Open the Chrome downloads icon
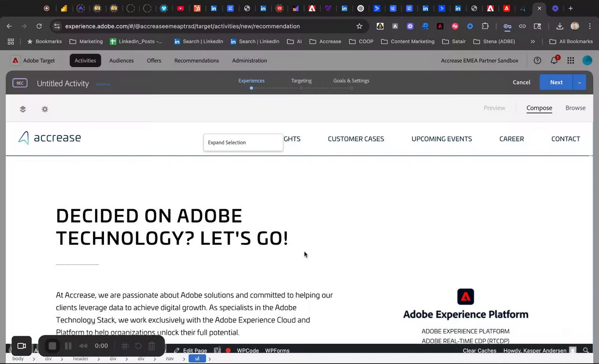 click(560, 26)
